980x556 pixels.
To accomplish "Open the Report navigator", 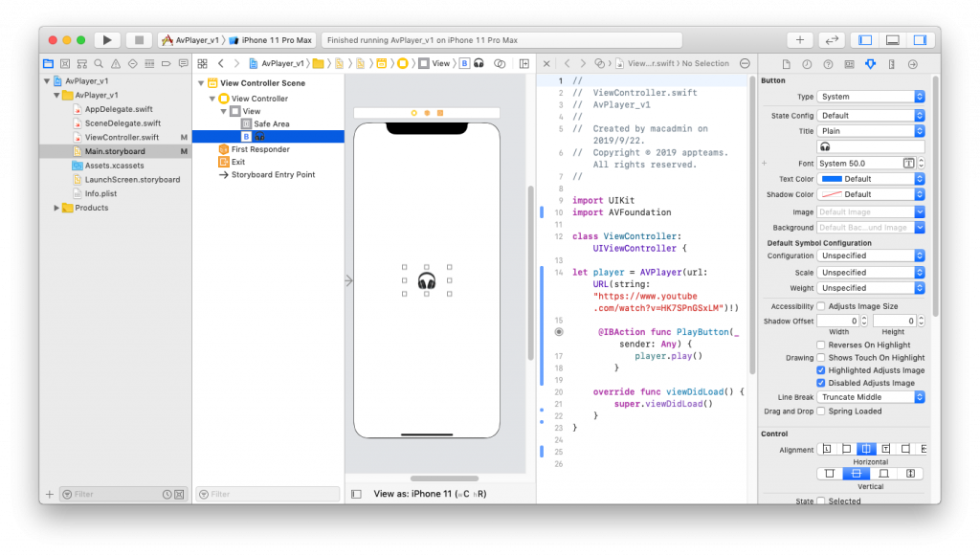I will click(183, 64).
